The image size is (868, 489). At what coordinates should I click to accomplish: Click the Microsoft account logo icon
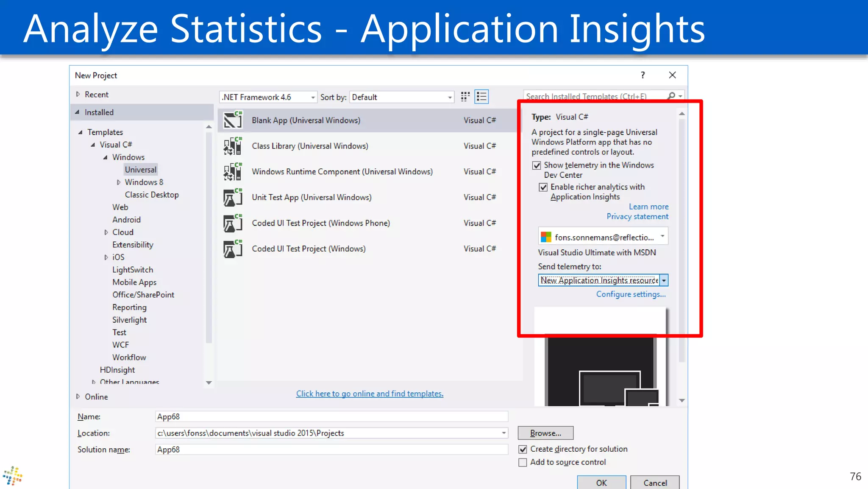(546, 237)
